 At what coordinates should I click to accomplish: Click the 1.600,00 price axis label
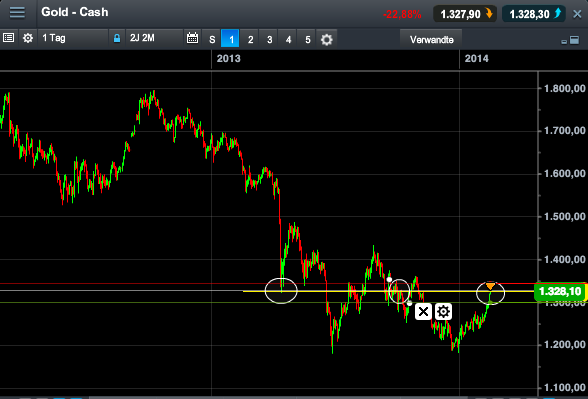click(x=564, y=174)
